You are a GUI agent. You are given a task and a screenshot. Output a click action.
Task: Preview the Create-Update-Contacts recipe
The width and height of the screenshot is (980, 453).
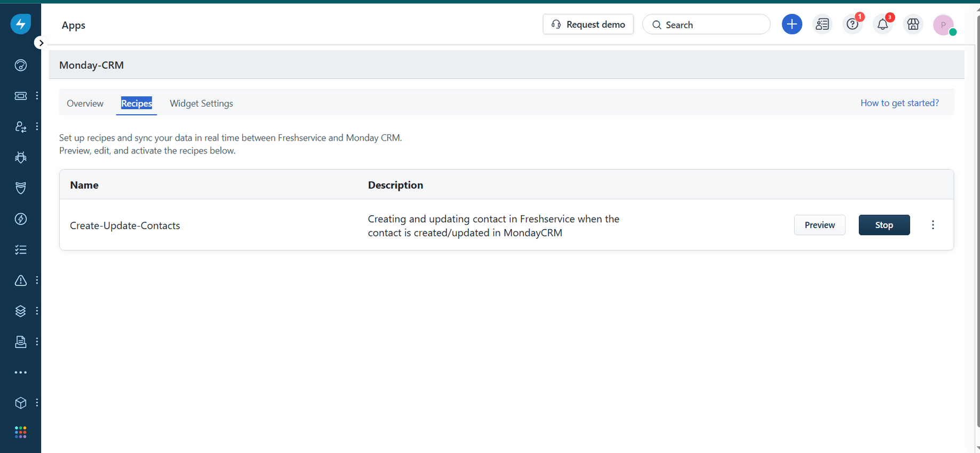click(819, 225)
